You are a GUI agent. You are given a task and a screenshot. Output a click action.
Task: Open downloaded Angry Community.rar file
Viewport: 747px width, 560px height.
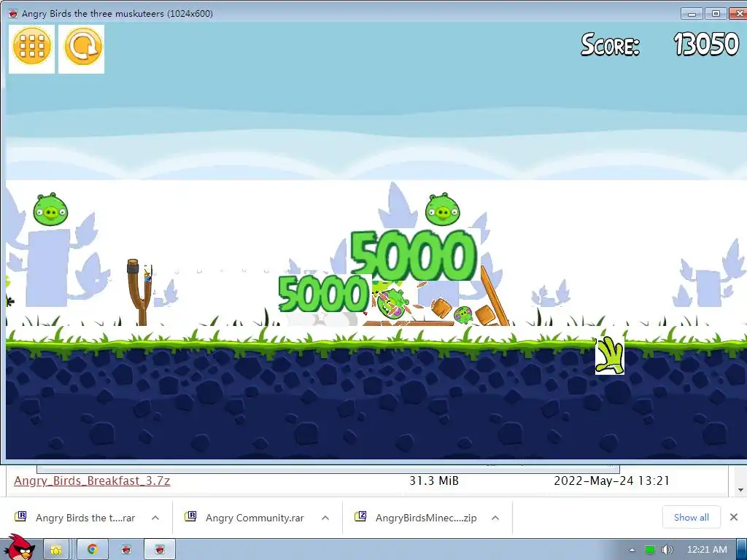(x=246, y=518)
